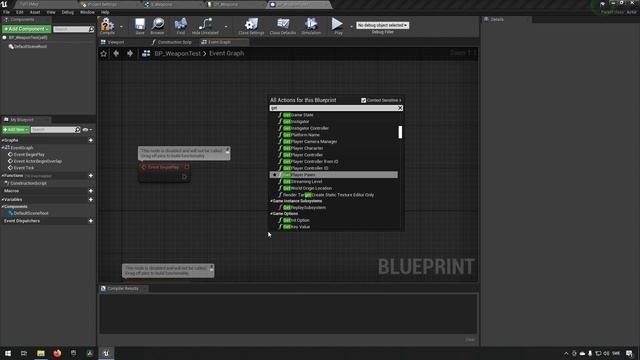Open the Hide Unrelated options dropdown arrow
Screen dimensions: 640x360
click(226, 27)
